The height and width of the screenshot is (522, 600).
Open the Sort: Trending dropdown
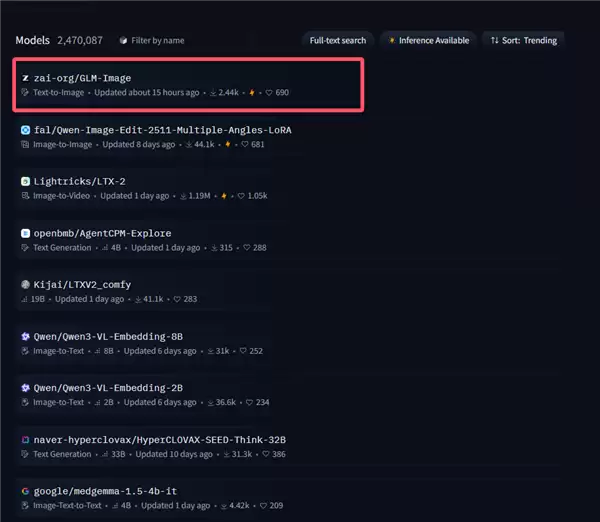tap(523, 40)
